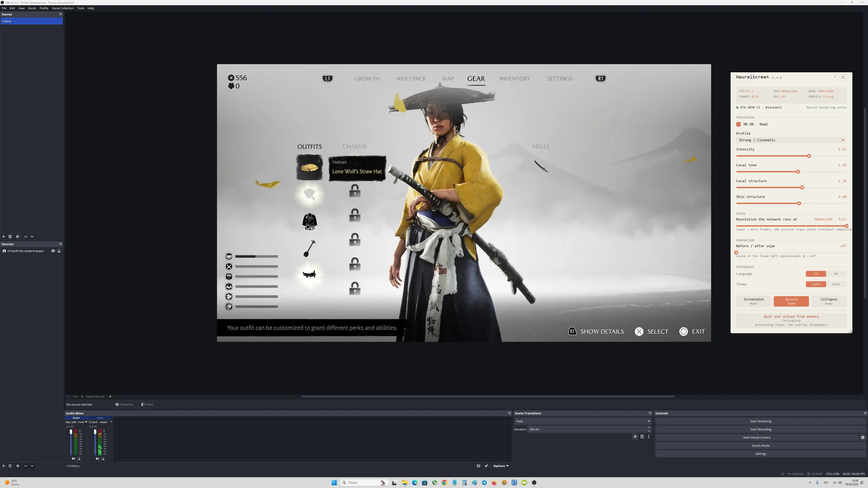Show hidden system tray icons chevron
This screenshot has height=488, width=868.
coord(810,483)
